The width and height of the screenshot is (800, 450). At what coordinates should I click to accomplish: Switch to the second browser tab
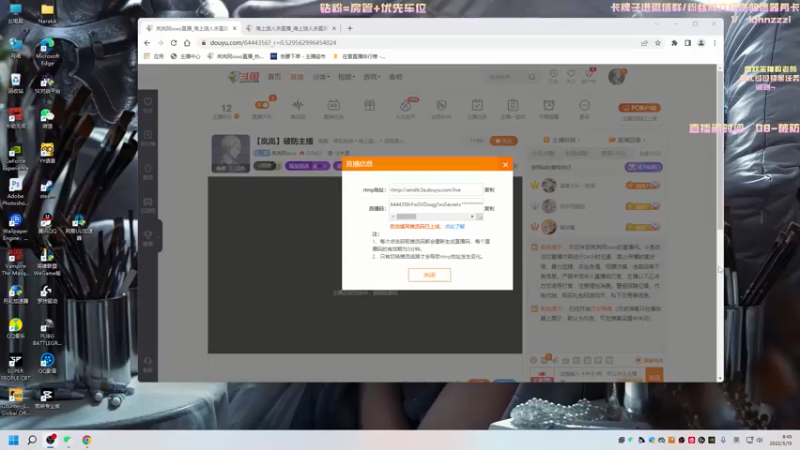coord(290,29)
